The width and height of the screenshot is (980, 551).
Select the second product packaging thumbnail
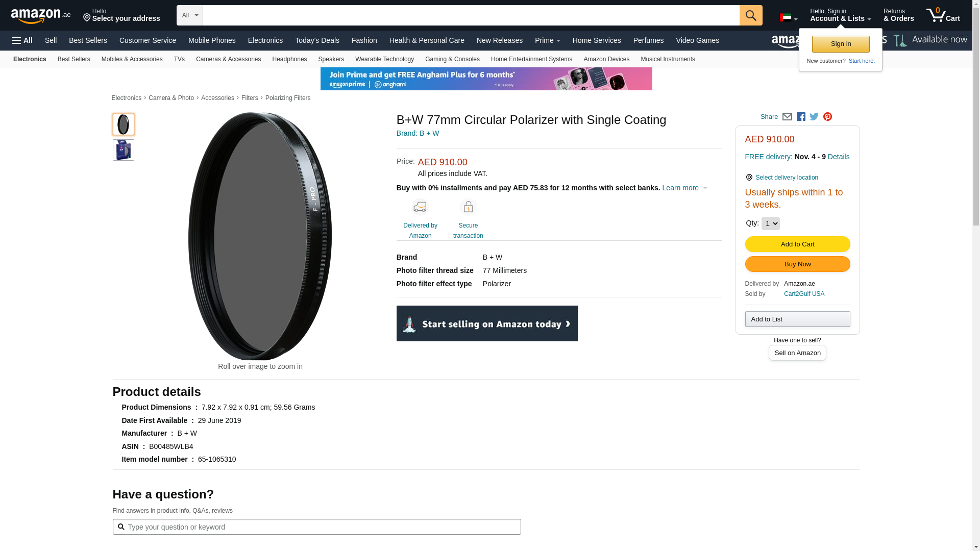124,150
